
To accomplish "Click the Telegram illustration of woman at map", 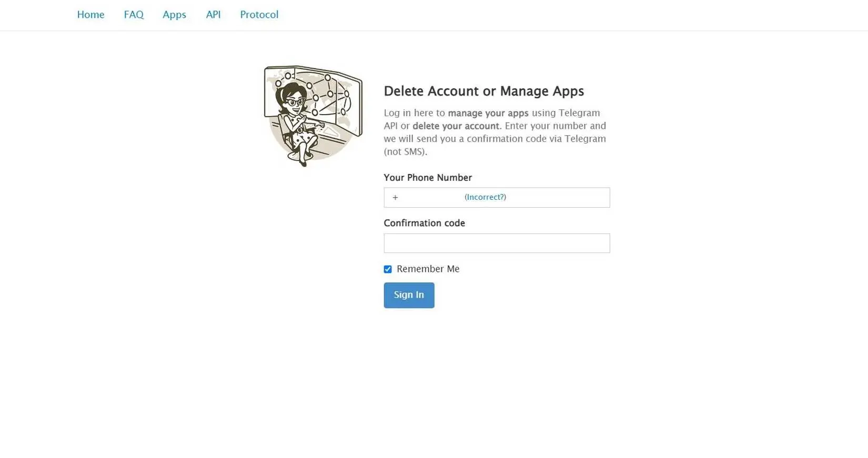I will [x=313, y=116].
